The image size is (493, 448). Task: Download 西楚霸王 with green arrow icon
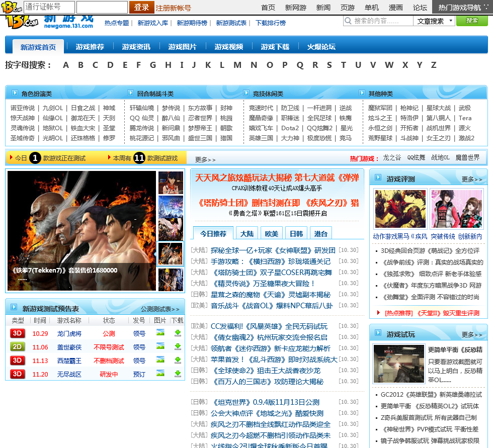click(x=178, y=360)
